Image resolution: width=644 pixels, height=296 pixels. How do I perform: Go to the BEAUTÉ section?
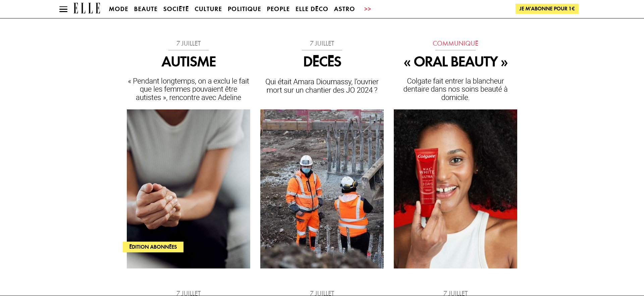(146, 9)
